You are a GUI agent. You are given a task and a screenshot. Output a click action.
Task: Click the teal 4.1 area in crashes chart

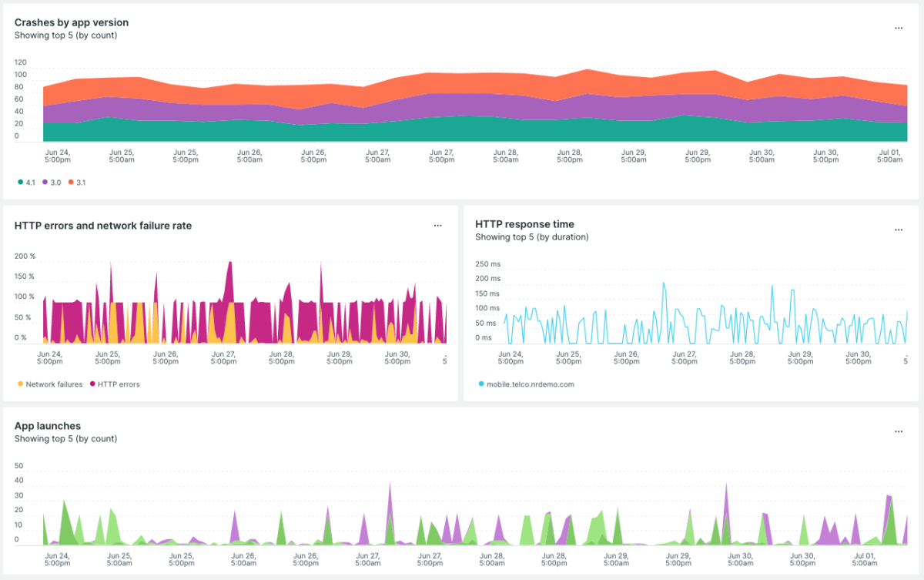462,131
